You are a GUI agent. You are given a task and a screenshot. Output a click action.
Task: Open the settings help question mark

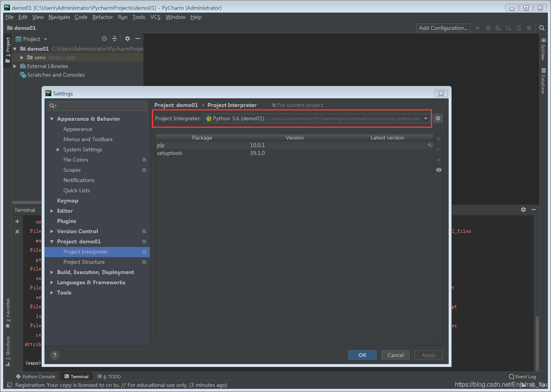[55, 355]
